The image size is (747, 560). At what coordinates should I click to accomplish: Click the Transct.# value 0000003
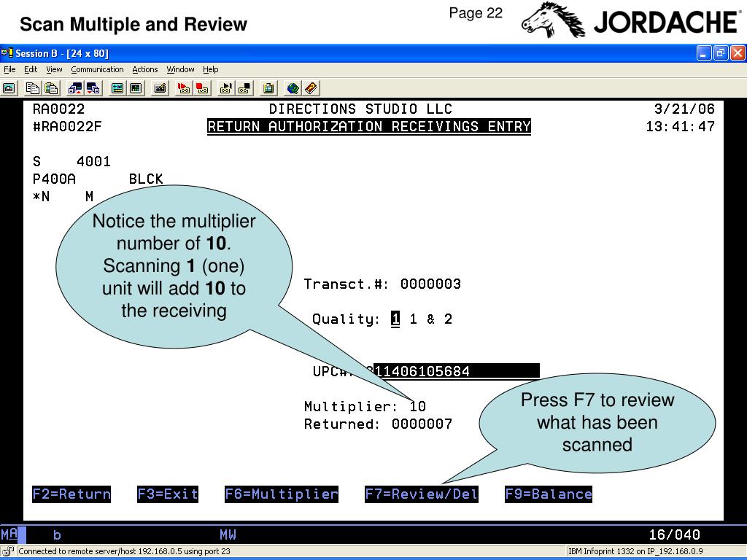click(x=430, y=284)
